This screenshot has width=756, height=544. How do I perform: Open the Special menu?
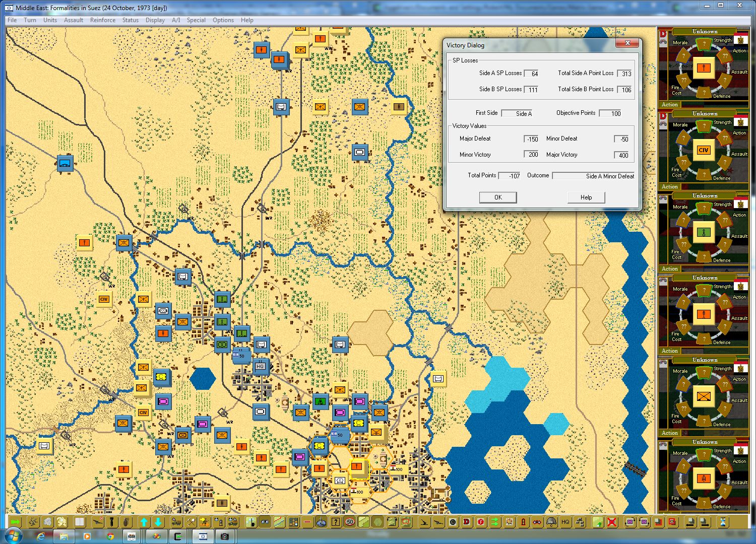(196, 20)
